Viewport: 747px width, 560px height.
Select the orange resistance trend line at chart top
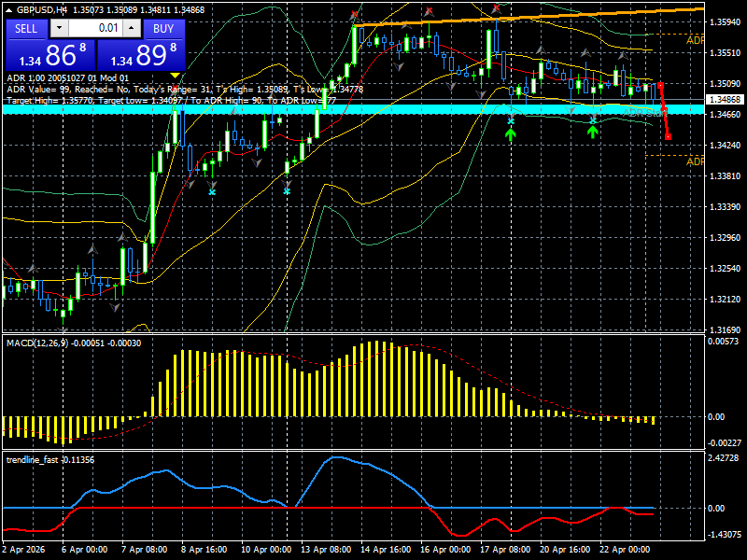[x=529, y=17]
